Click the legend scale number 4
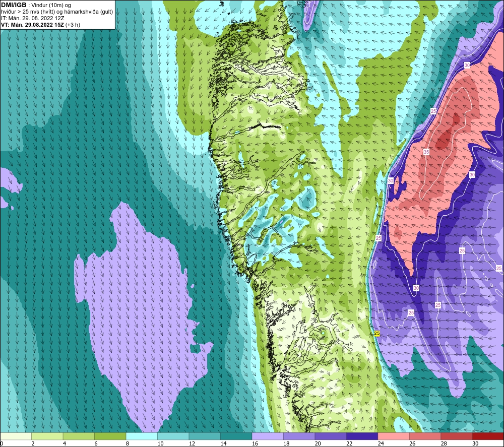This screenshot has width=504, height=447. 65,443
